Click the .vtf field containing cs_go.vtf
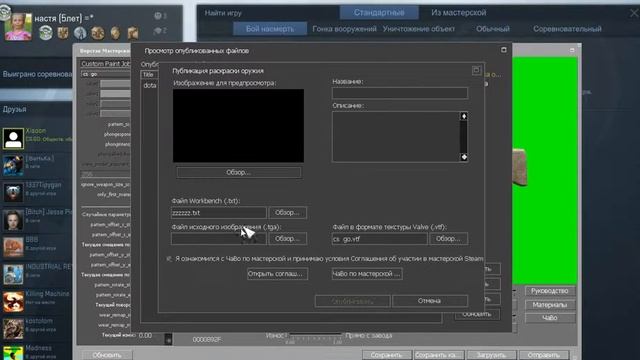 (379, 238)
